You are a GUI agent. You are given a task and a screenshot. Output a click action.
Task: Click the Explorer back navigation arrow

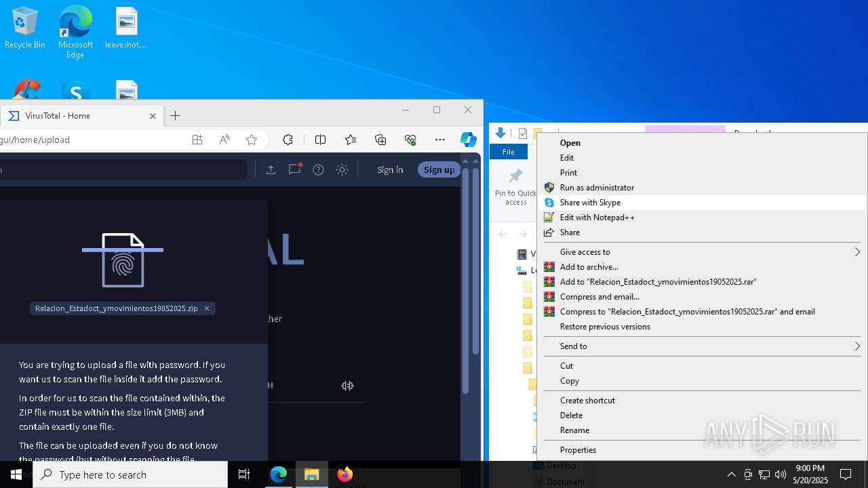point(502,233)
